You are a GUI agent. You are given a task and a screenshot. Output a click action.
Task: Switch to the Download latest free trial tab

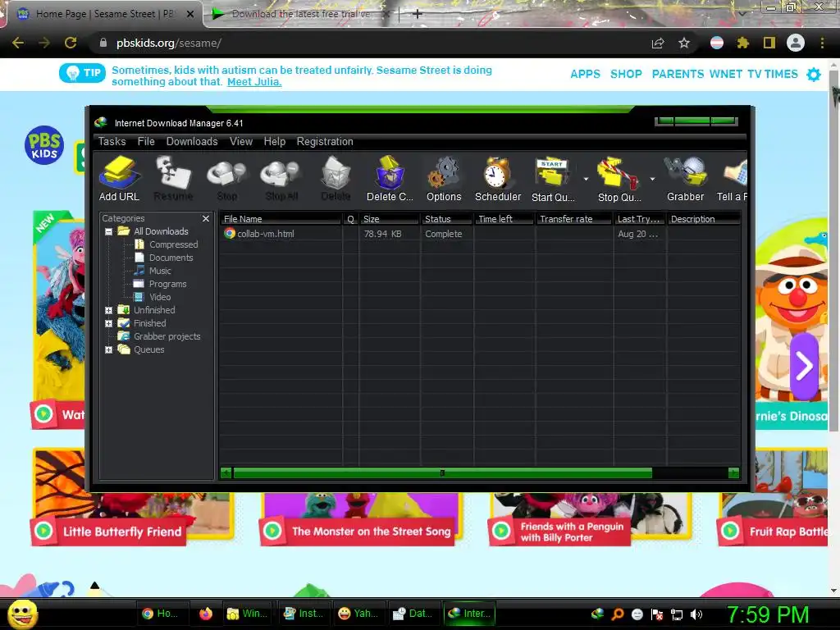point(300,14)
